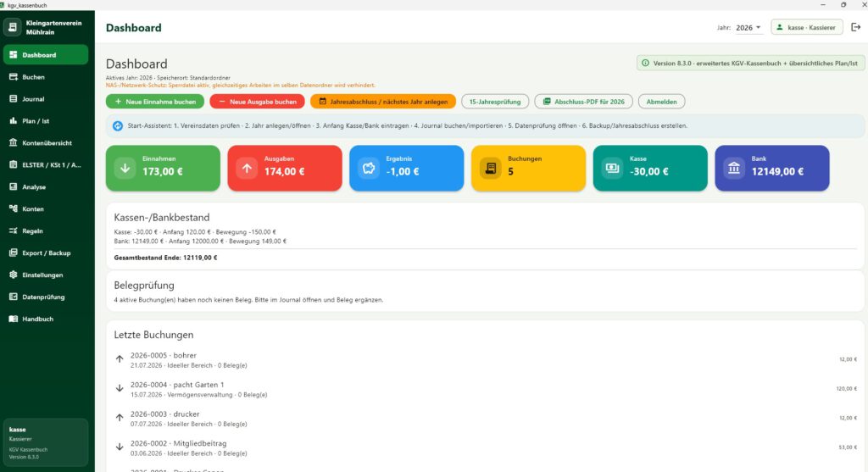This screenshot has height=472, width=868.
Task: Select Kontenübersicht in the sidebar
Action: pyautogui.click(x=46, y=142)
